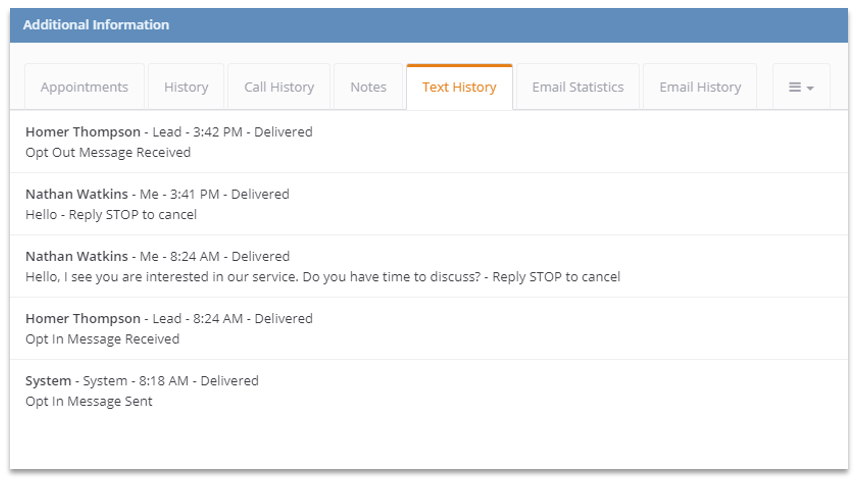Click the Additional Information panel header

[429, 25]
